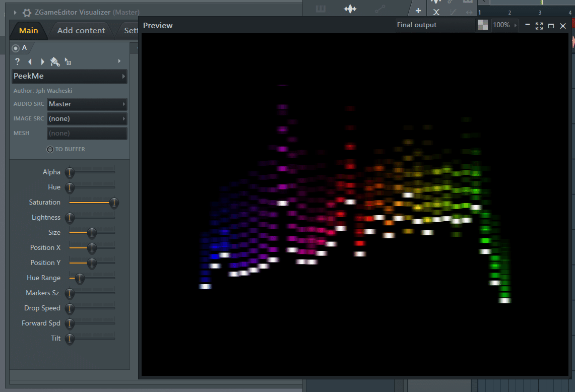Click the Tilt slider knob
The height and width of the screenshot is (392, 575).
(x=70, y=339)
